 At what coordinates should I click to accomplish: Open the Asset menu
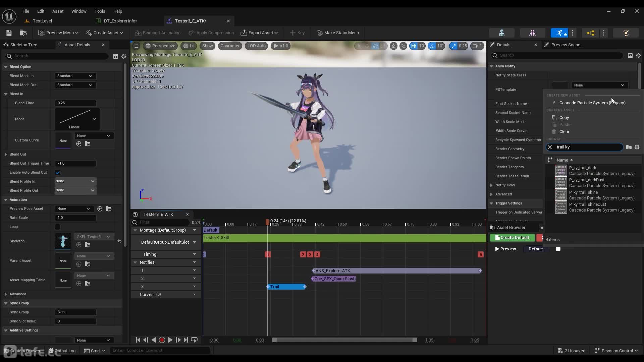(58, 11)
